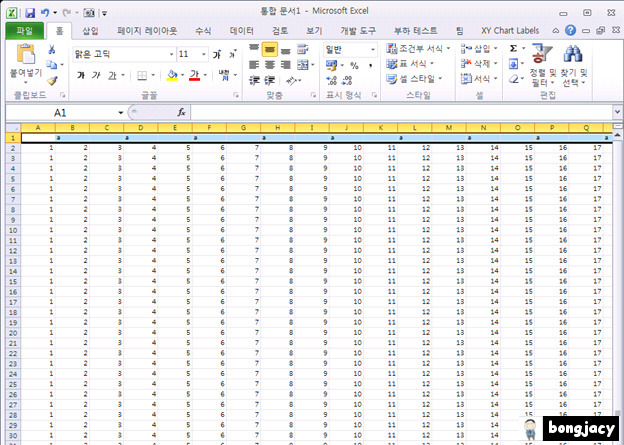Click in the formula bar input
The height and width of the screenshot is (445, 624).
tap(401, 113)
